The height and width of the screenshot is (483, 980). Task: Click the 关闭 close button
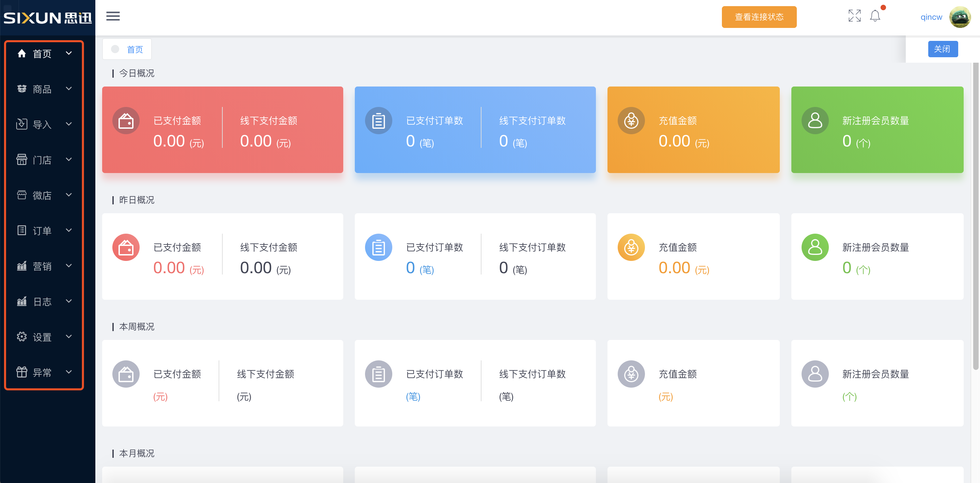[x=943, y=49]
